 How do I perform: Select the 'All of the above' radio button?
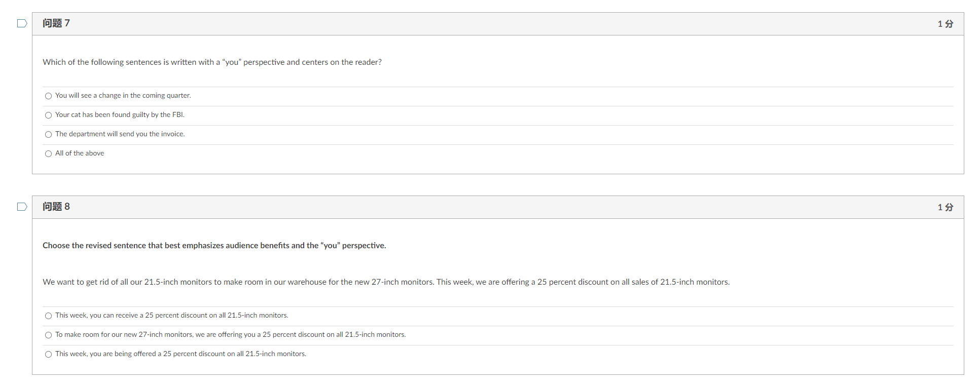pos(49,153)
